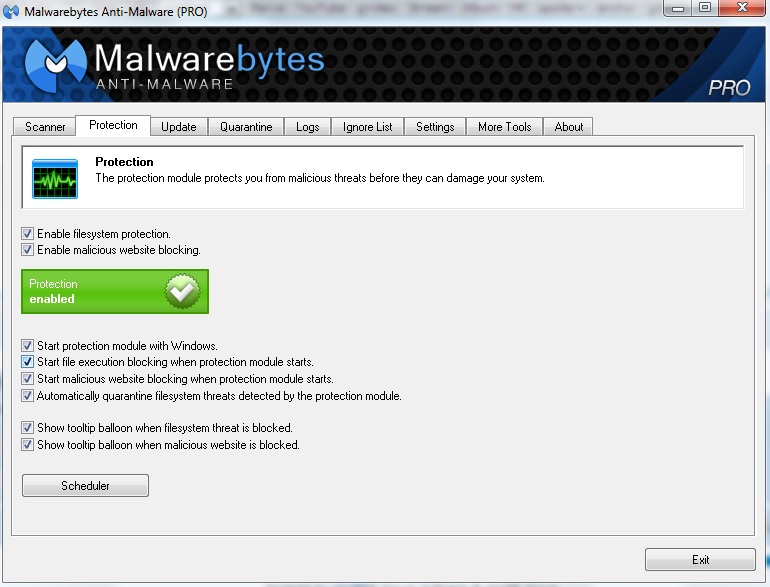Click the Protection heading text in the panel
Screen dimensions: 770x587
[x=124, y=162]
